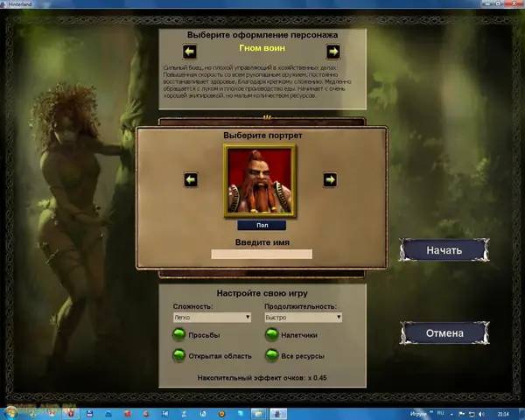Toggle the Все ресурсы option
The width and height of the screenshot is (525, 420).
(271, 356)
